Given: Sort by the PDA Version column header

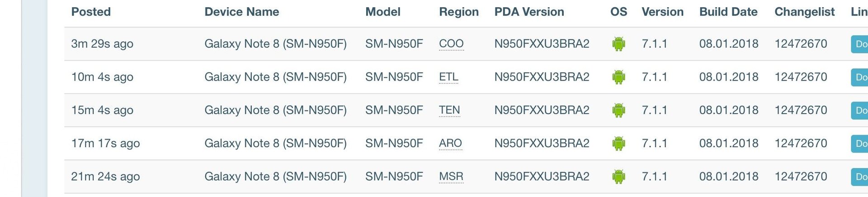Looking at the screenshot, I should point(529,12).
